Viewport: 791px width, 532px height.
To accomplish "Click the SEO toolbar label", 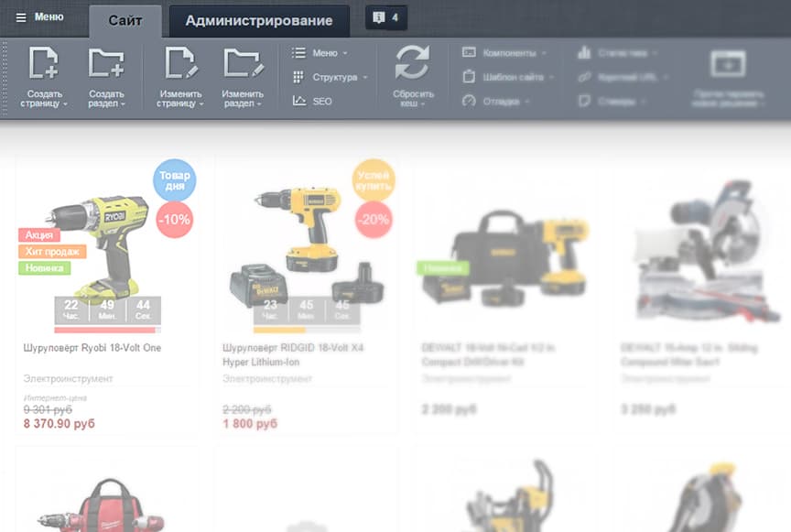I will click(x=322, y=102).
